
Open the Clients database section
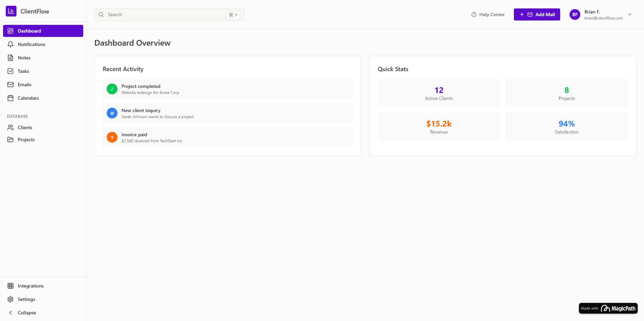[x=25, y=128]
